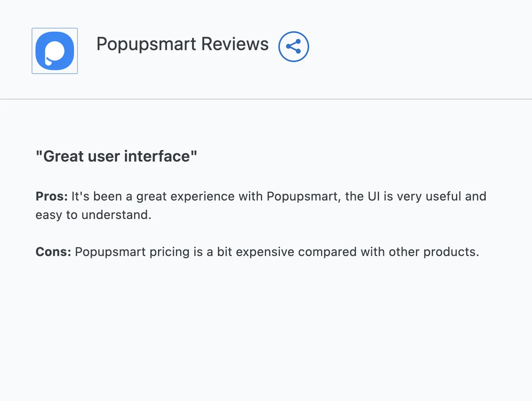This screenshot has width=532, height=401.
Task: Click the word "Reviews" in the header
Action: (235, 44)
